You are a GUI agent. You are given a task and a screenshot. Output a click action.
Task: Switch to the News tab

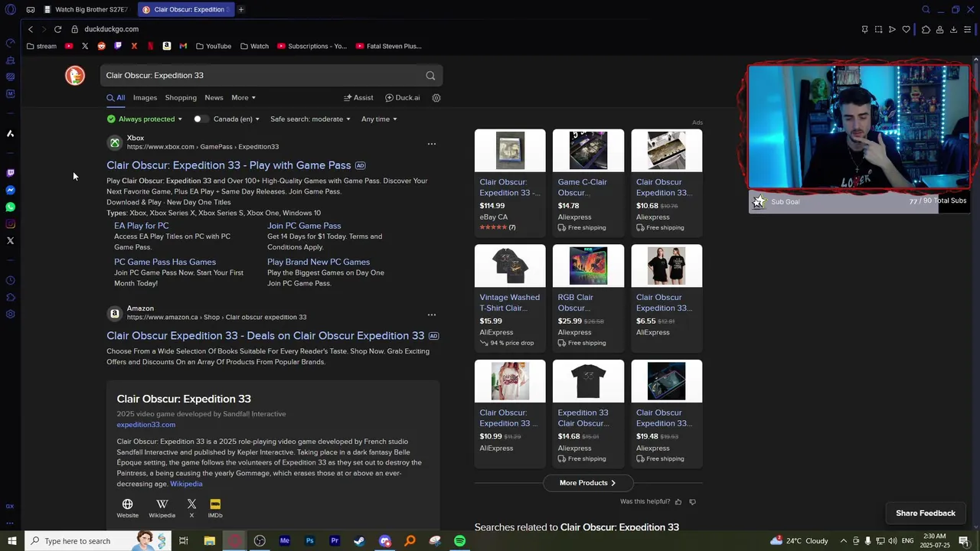coord(214,98)
